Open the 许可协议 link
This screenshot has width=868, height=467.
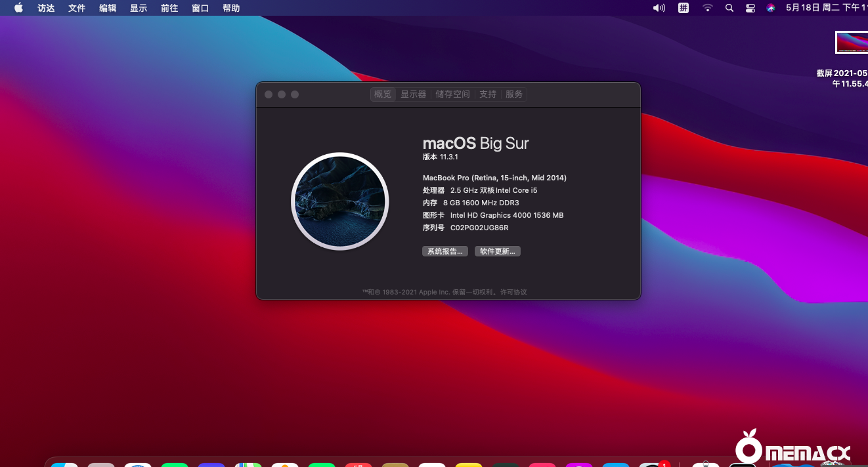coord(513,292)
